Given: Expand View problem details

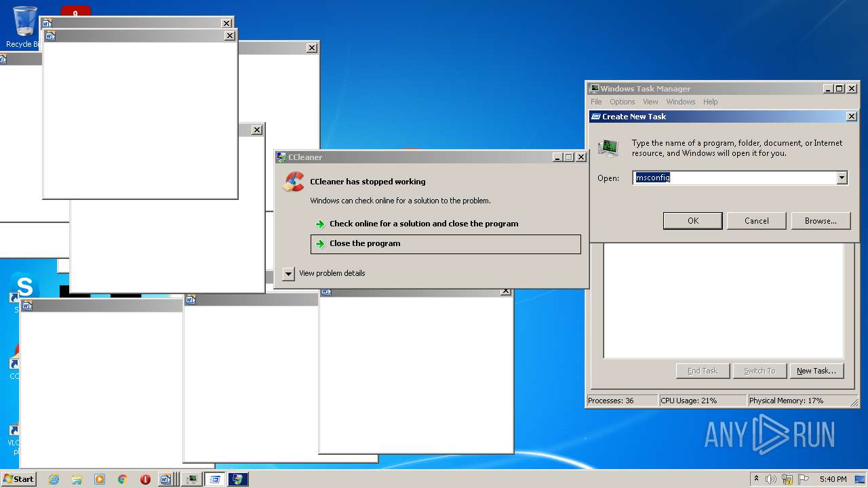Looking at the screenshot, I should click(289, 274).
